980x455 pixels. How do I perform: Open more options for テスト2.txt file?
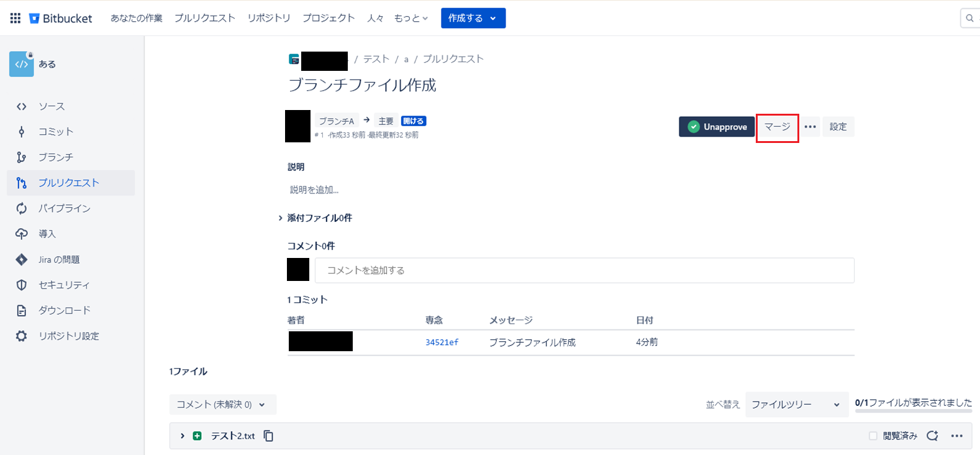(957, 436)
